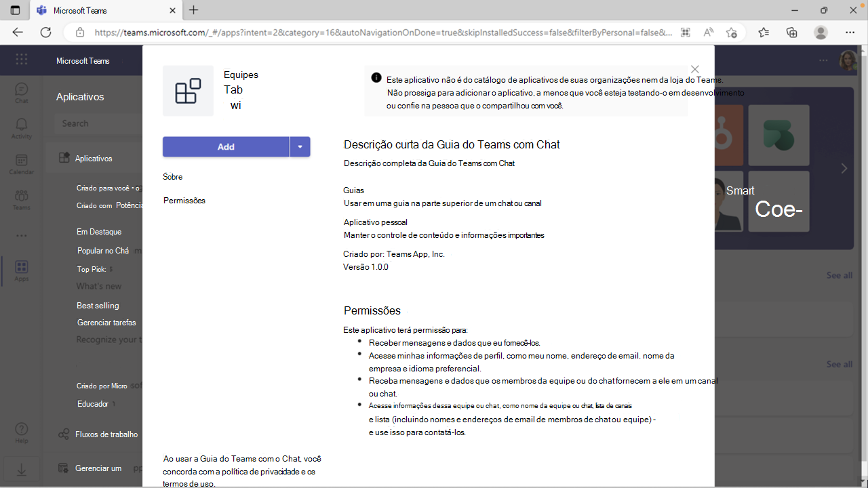
Task: Open the Teams app launcher grid
Action: coord(22,60)
